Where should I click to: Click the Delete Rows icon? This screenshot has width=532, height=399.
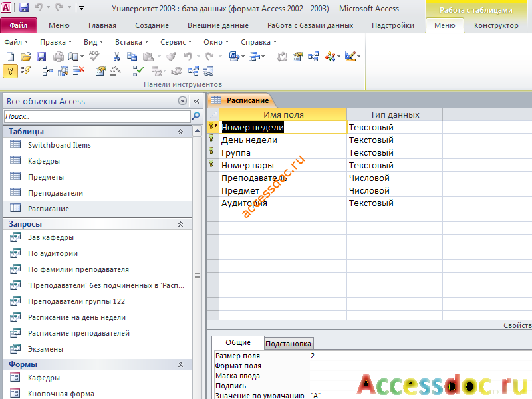coord(78,71)
